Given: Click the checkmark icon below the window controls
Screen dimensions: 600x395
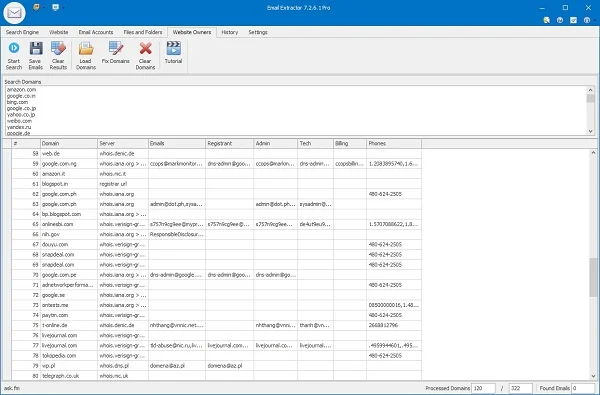Looking at the screenshot, I should pyautogui.click(x=573, y=20).
